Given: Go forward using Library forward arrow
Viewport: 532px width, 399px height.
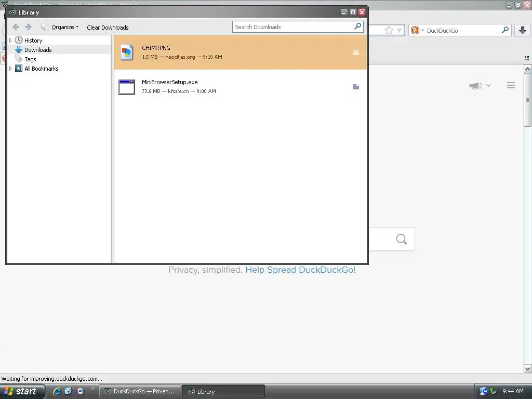Looking at the screenshot, I should [29, 27].
